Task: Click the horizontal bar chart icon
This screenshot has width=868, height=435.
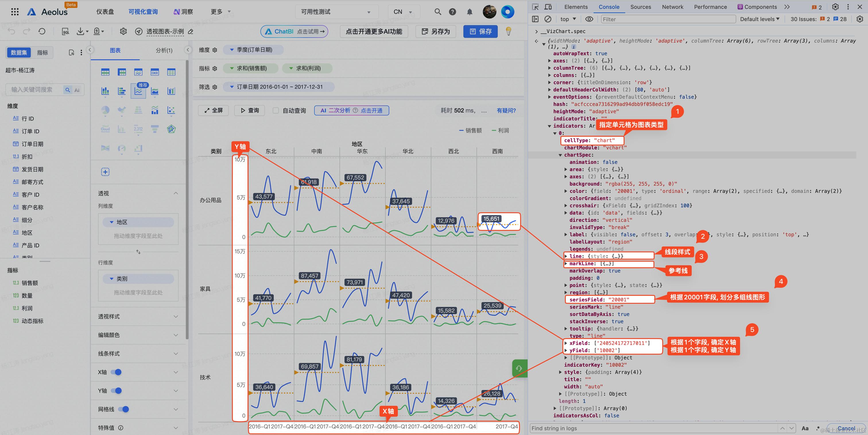Action: [122, 91]
